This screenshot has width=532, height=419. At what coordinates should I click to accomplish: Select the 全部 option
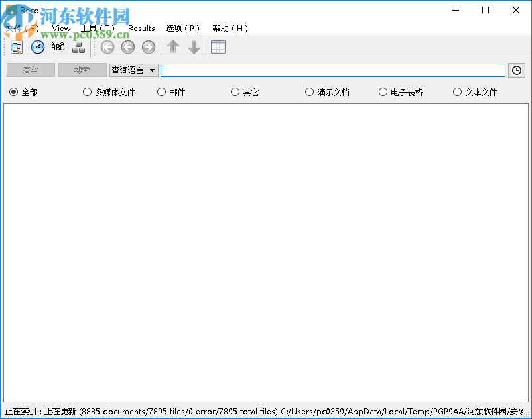click(14, 92)
